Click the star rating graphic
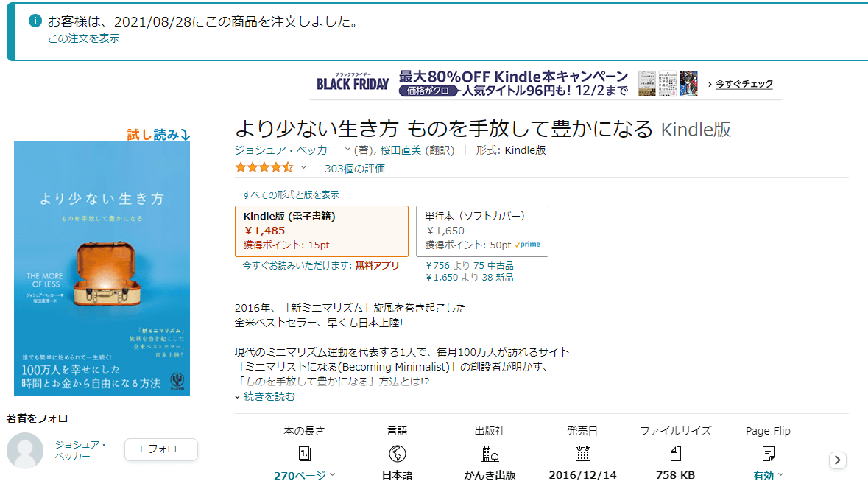The image size is (868, 495). (264, 168)
